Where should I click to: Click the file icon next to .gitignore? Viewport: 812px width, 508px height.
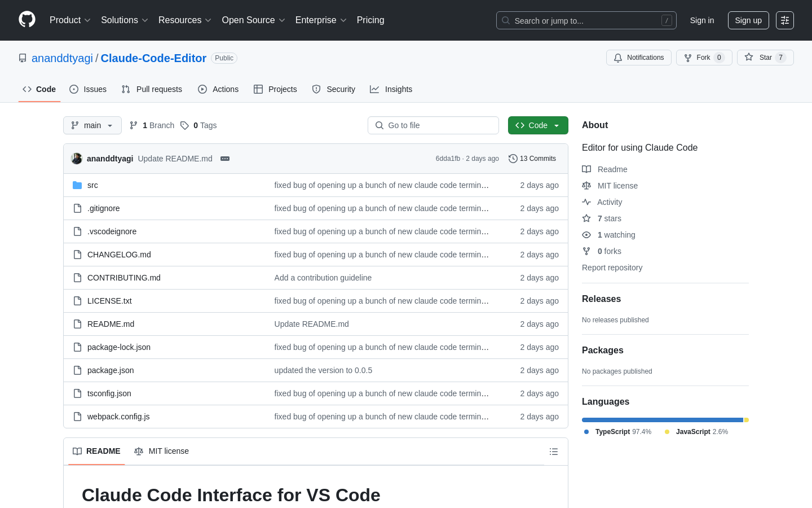(77, 208)
